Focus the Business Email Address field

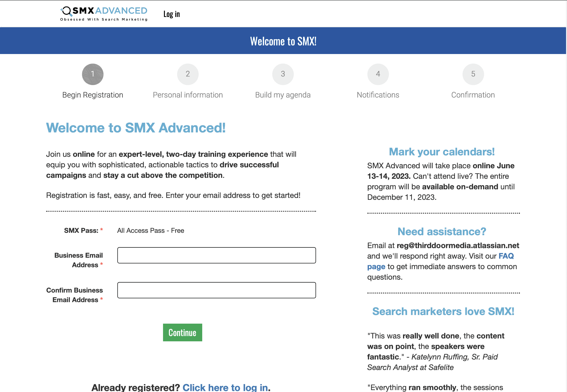[x=217, y=255]
